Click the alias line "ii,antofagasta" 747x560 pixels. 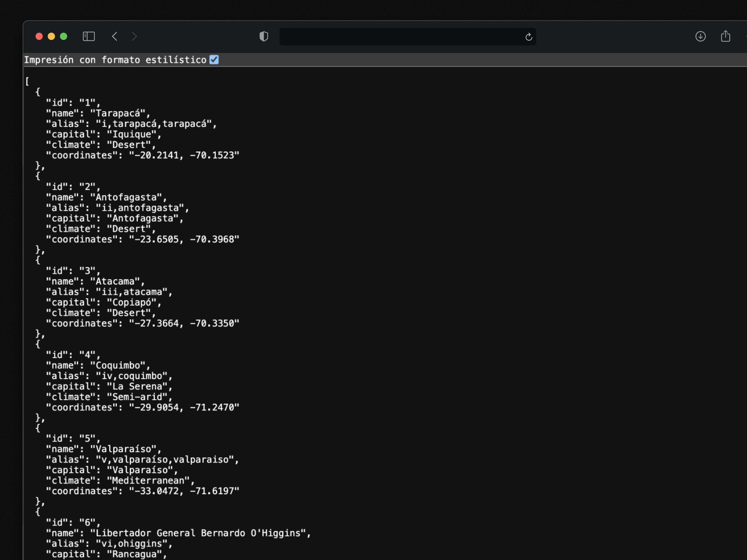point(117,208)
